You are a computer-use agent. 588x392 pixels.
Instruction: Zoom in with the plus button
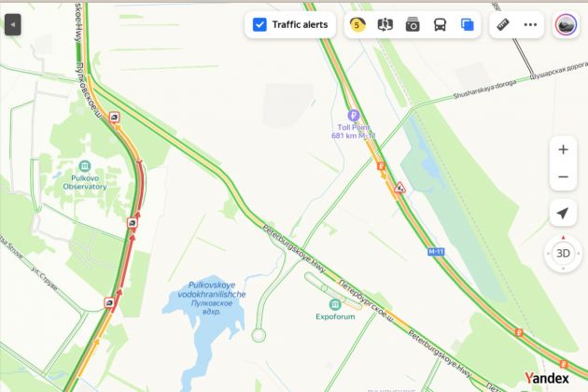[x=563, y=149]
